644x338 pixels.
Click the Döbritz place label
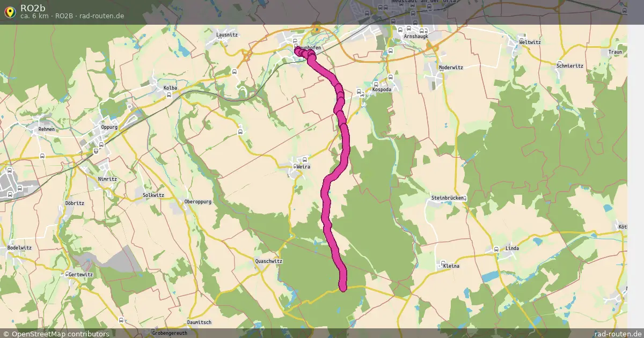point(75,203)
